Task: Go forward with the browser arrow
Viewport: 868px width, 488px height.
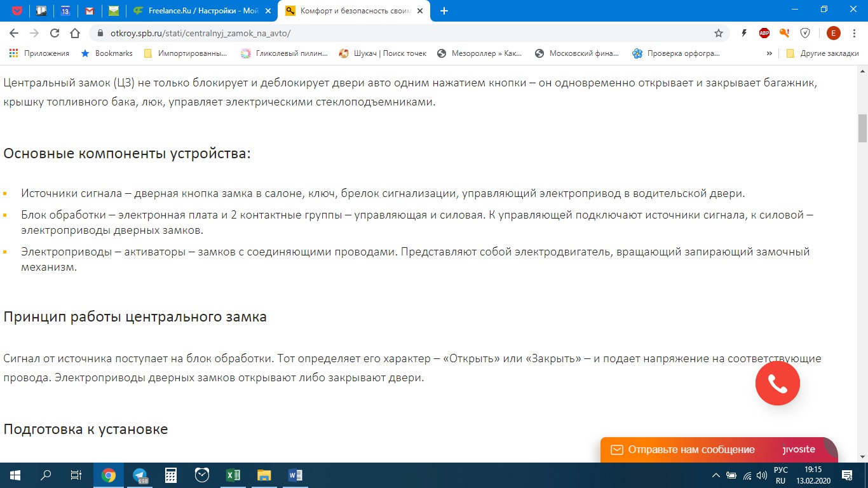Action: 34,33
